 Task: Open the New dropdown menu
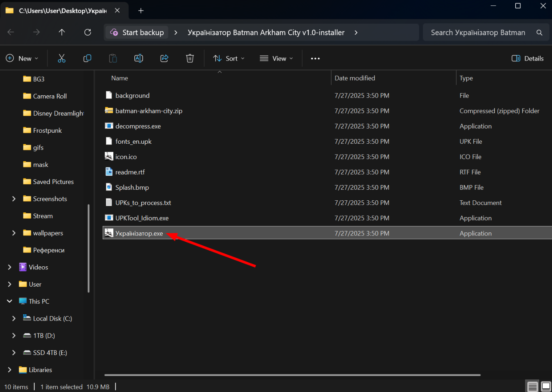(x=22, y=58)
